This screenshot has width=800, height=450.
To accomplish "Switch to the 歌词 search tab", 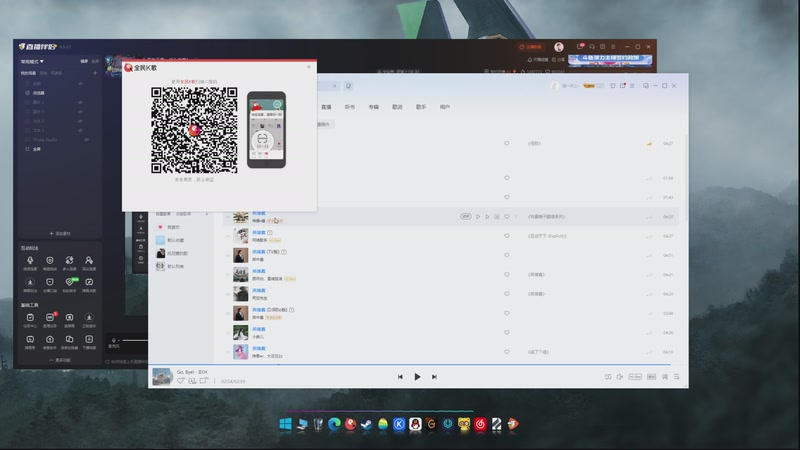I will pyautogui.click(x=397, y=107).
